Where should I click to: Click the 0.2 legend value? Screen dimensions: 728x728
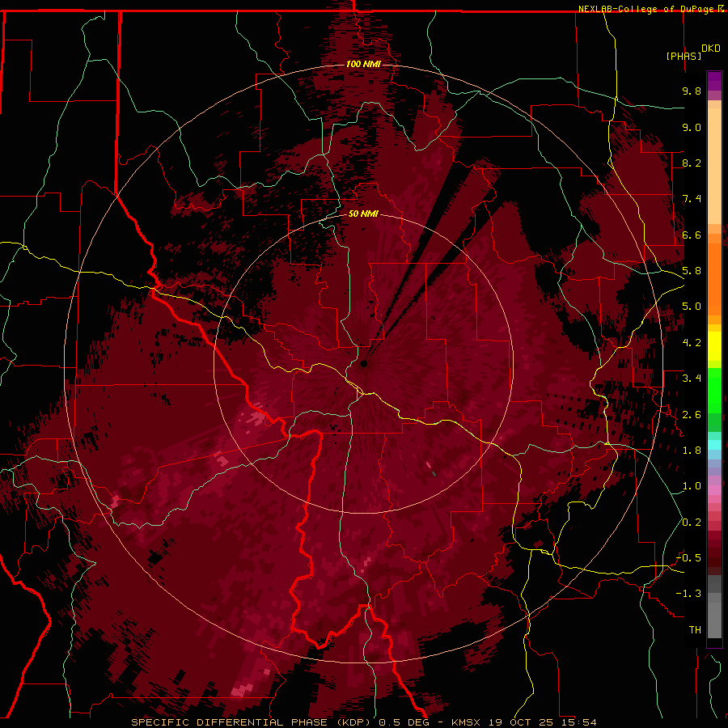click(x=692, y=523)
